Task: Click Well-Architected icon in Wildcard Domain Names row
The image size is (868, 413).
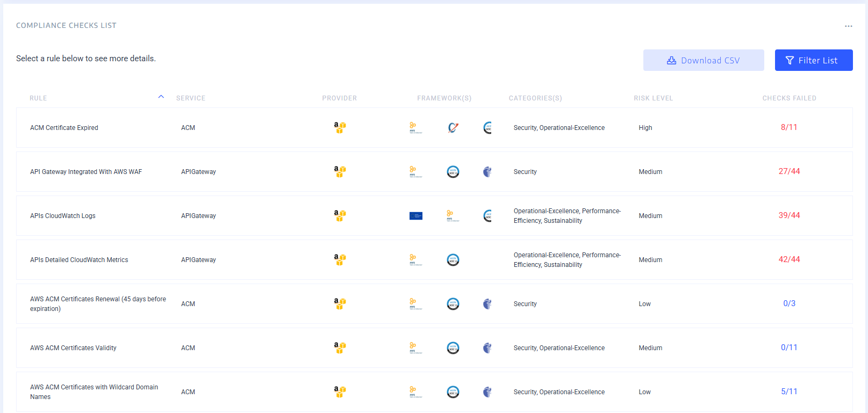Action: 415,392
